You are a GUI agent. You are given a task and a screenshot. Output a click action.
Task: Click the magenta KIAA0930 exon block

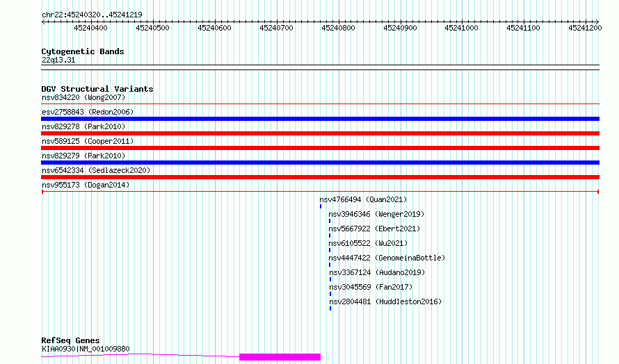point(280,357)
